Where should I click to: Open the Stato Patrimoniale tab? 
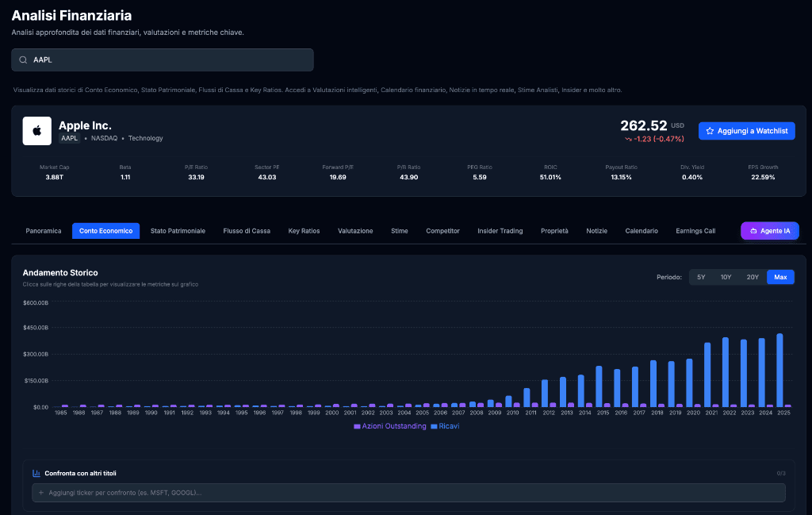pos(178,231)
